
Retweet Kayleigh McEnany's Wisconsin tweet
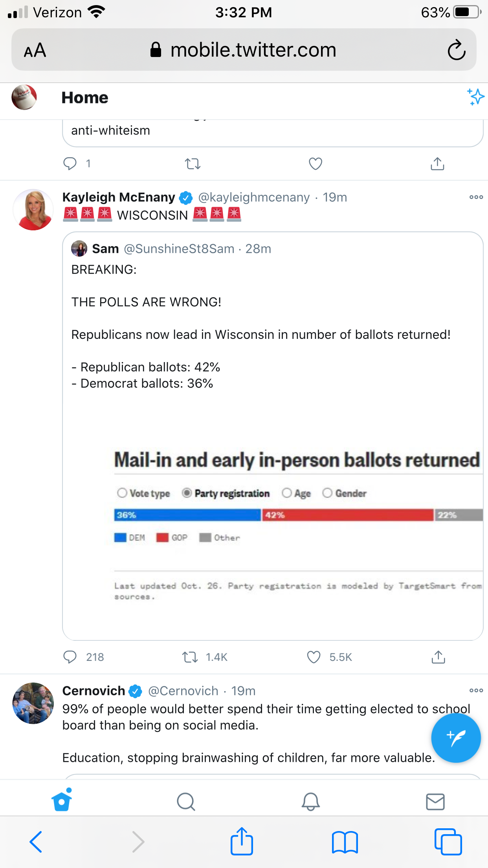[190, 657]
